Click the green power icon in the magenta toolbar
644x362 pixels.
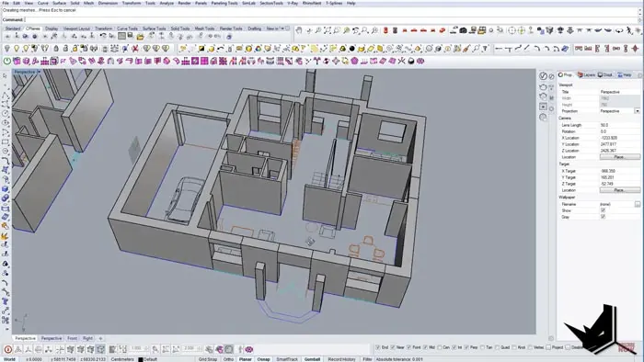point(7,61)
